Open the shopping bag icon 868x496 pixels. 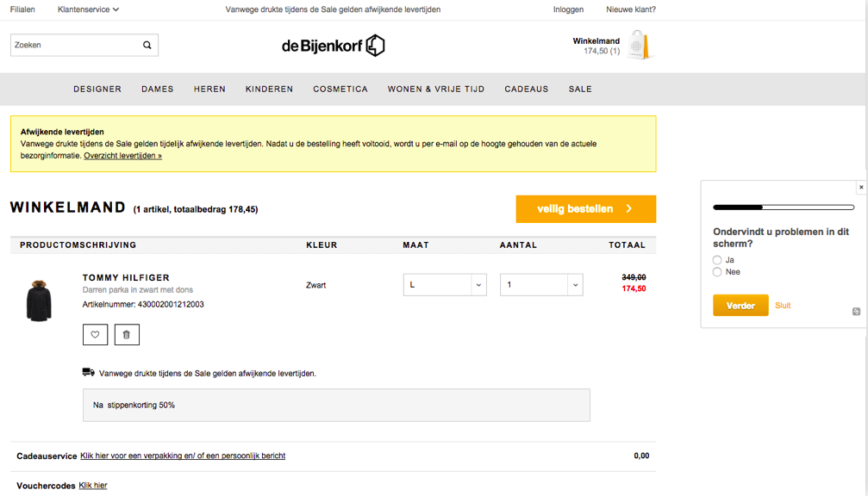640,46
